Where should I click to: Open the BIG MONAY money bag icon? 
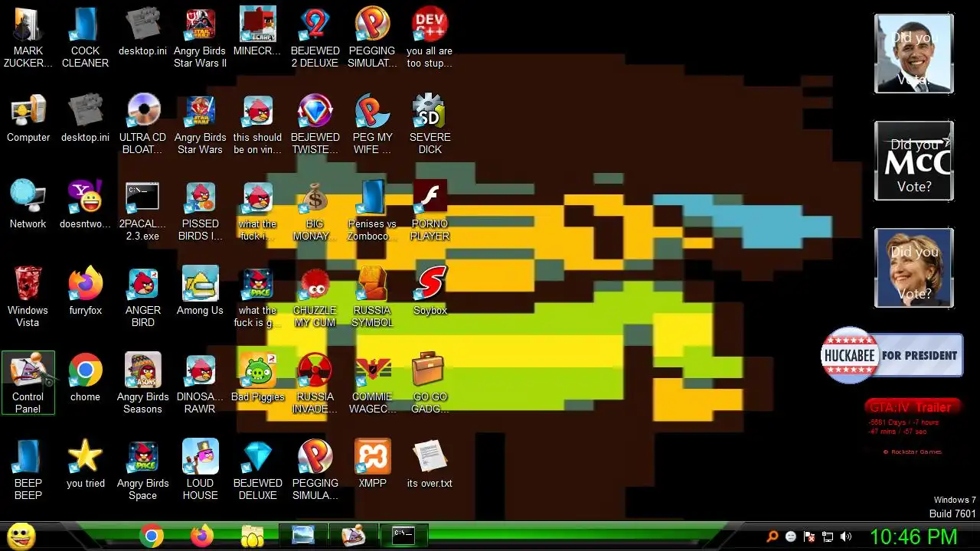pyautogui.click(x=315, y=210)
